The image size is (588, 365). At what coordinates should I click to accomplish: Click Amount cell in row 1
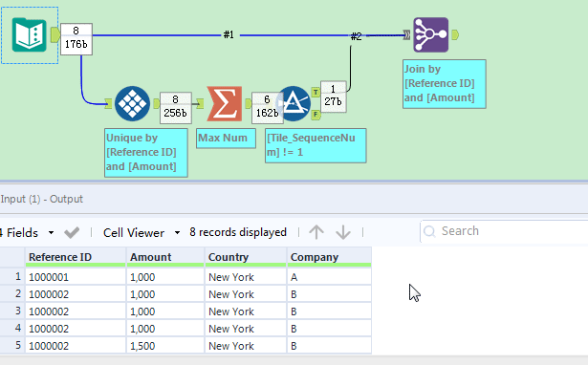[x=165, y=277]
